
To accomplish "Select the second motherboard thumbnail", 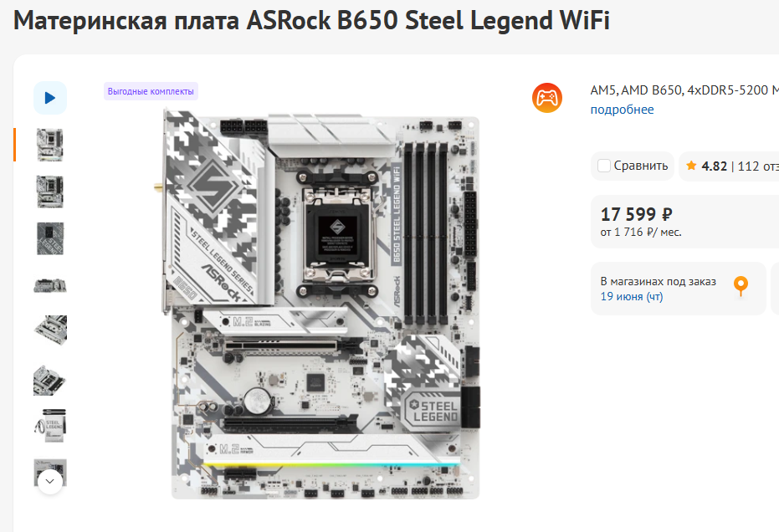I will (49, 192).
